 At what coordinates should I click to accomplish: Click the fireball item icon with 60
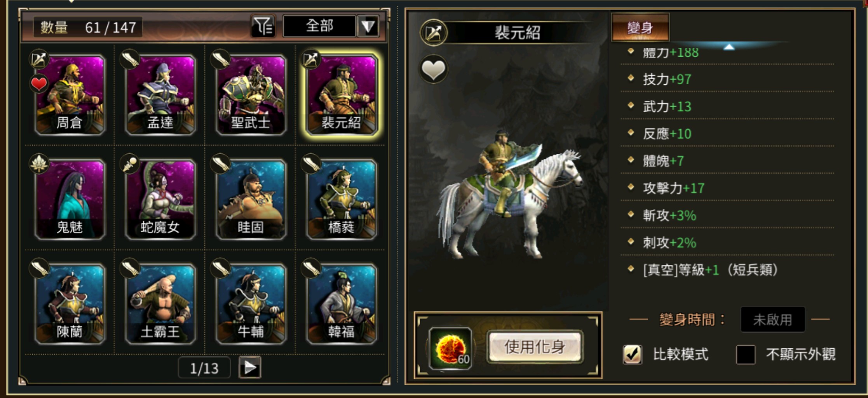(x=451, y=348)
